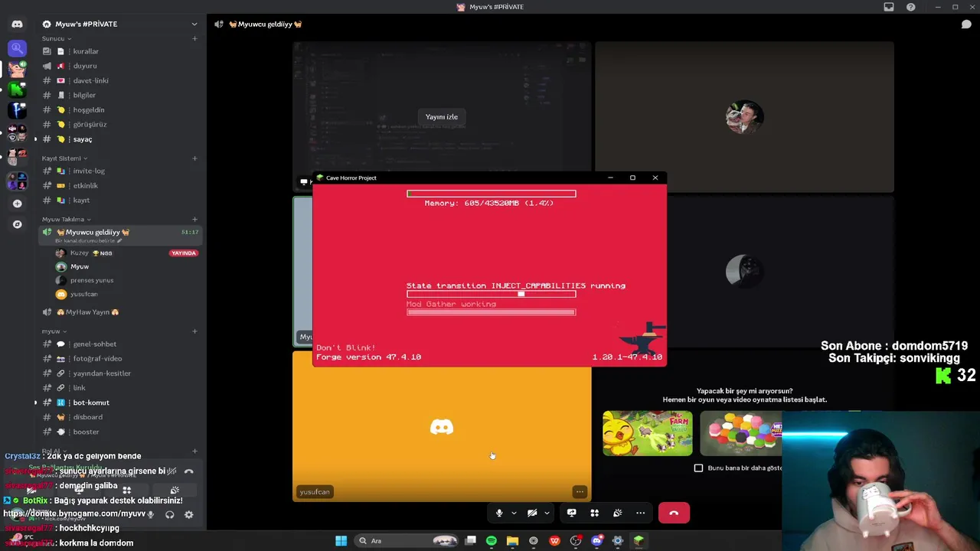980x551 pixels.
Task: Collapse the myuw category
Action: click(x=54, y=331)
